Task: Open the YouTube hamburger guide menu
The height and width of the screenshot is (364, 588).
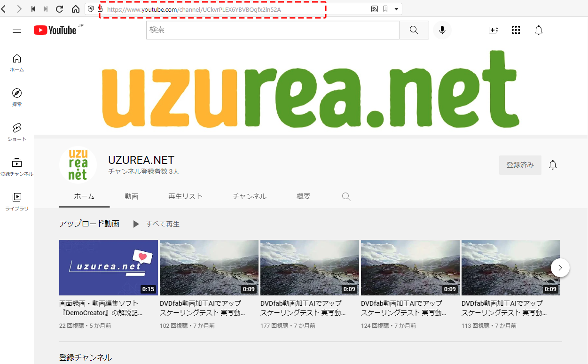Action: tap(17, 30)
